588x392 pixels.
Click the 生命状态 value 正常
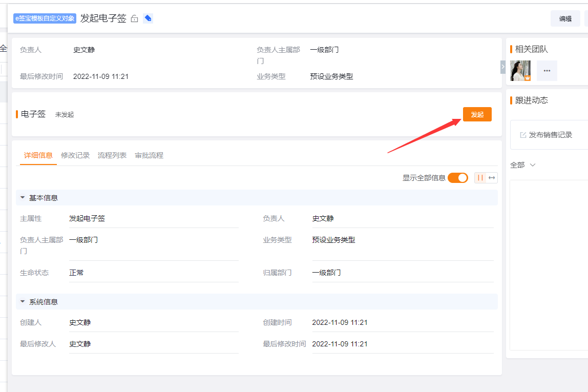76,273
